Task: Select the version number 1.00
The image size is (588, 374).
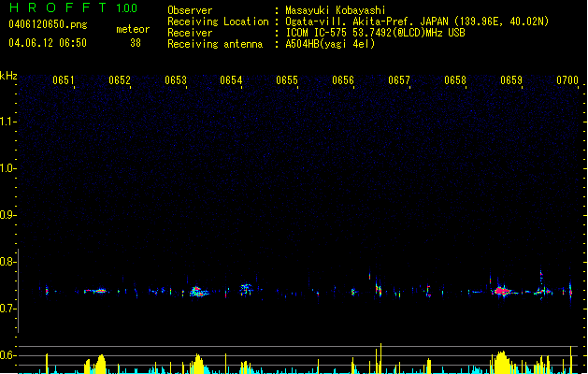Action: click(126, 8)
